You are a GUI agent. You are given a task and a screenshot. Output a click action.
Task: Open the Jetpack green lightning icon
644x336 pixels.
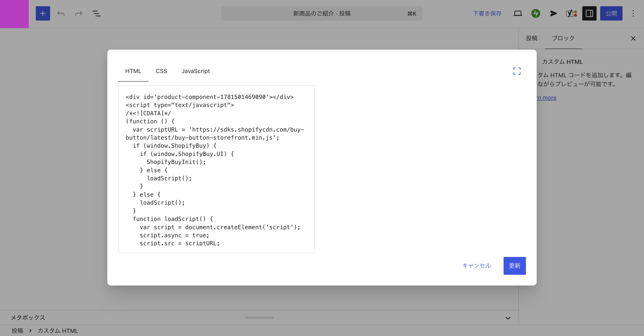point(536,13)
